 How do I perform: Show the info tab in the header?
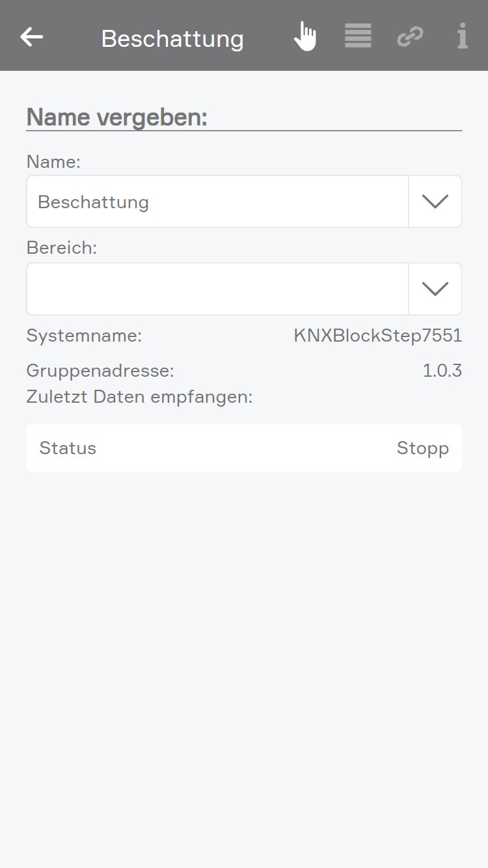(462, 36)
